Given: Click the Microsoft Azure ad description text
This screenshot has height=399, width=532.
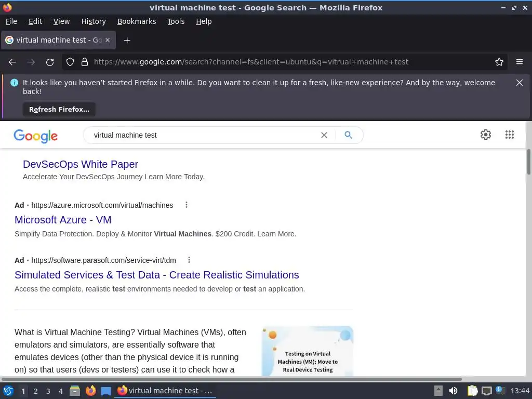Looking at the screenshot, I should click(x=155, y=234).
